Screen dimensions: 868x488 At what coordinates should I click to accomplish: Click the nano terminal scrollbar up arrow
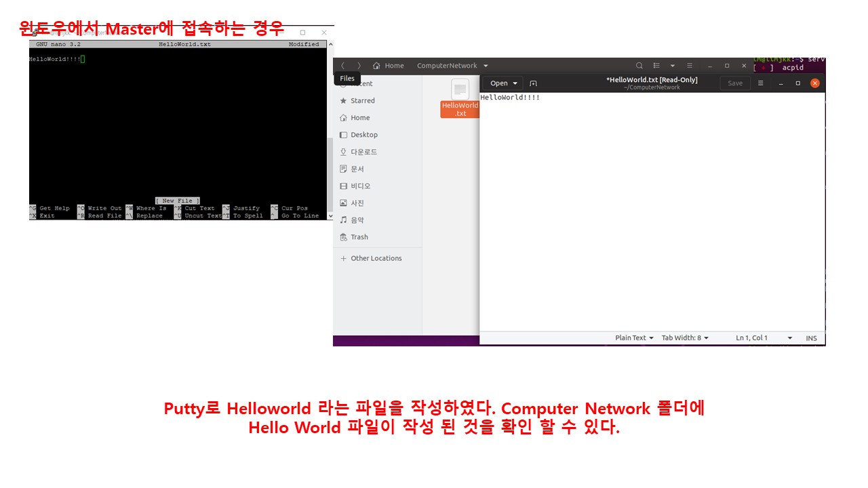click(x=330, y=44)
